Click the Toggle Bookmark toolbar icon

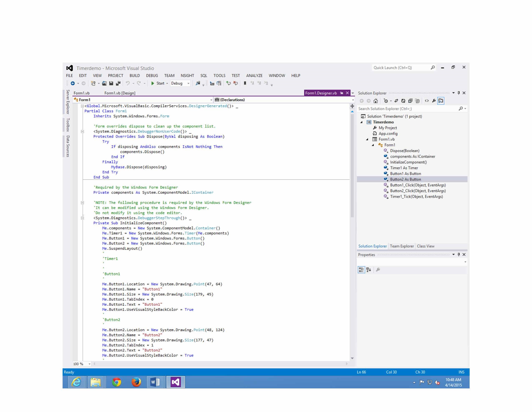245,83
